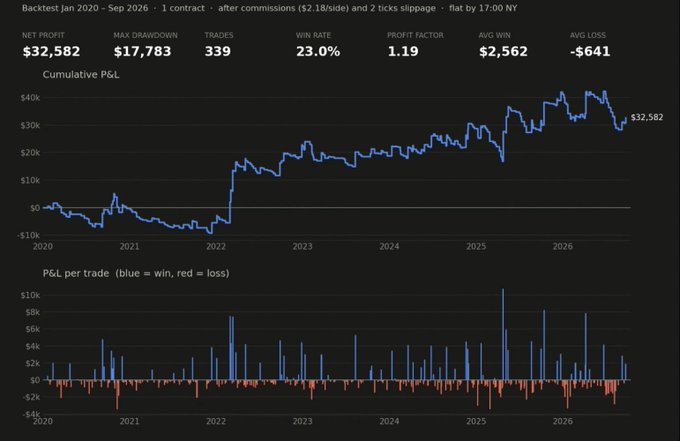
Task: Click the 2023 x-axis label on per-trade chart
Action: [x=302, y=421]
